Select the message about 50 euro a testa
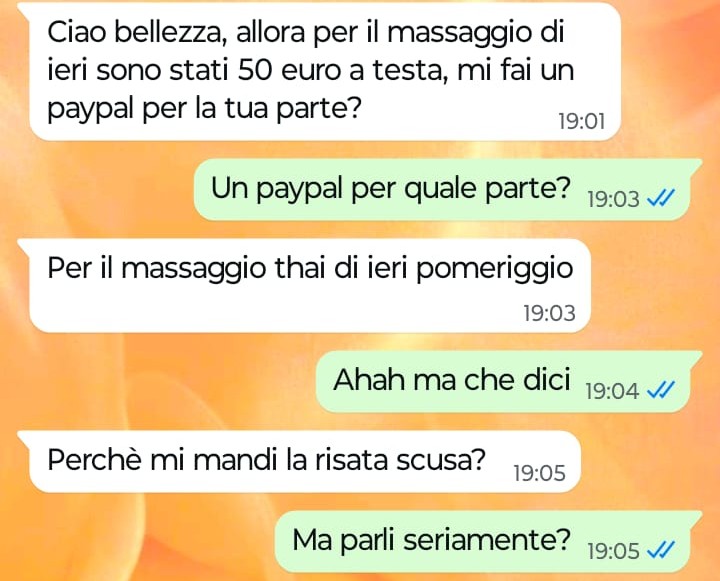Screen dimensions: 720x581 tap(325, 71)
